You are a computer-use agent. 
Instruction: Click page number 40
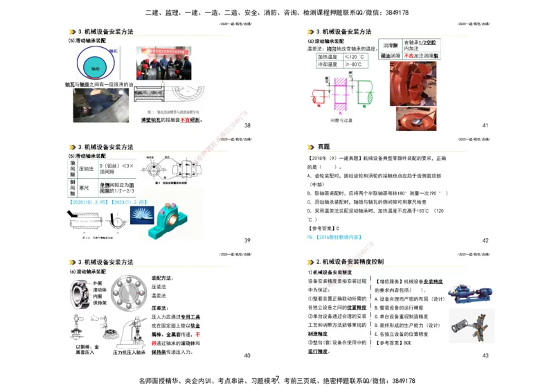247,355
